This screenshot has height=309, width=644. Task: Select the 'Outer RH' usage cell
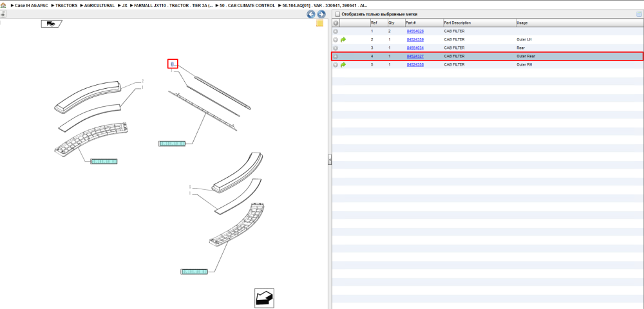tap(524, 65)
